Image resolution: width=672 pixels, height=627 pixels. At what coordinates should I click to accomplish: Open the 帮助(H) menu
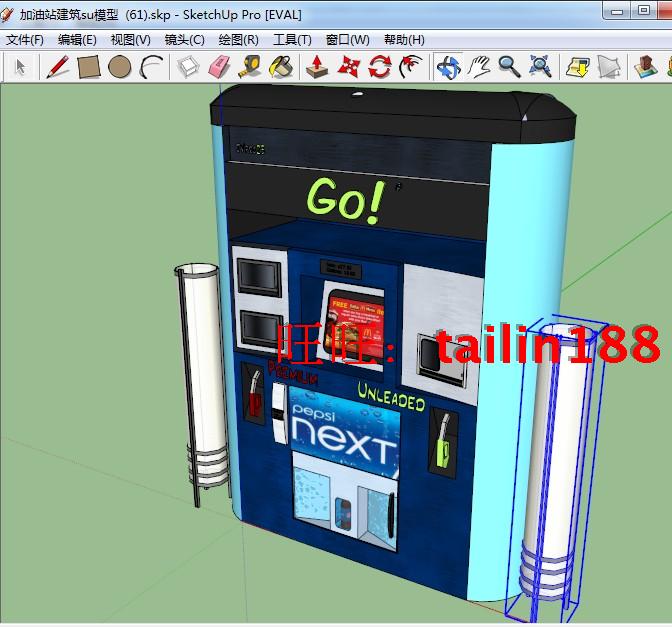(x=404, y=40)
